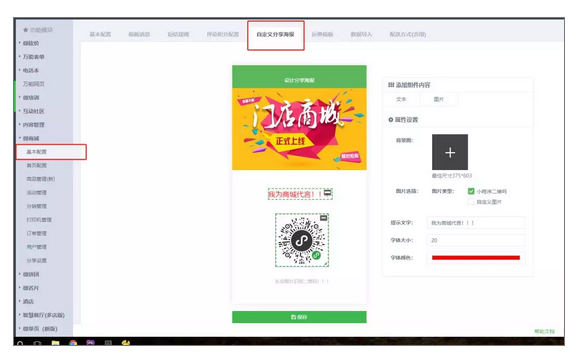Click the yellow app icon in taskbar
This screenshot has width=577, height=362.
pyautogui.click(x=126, y=343)
